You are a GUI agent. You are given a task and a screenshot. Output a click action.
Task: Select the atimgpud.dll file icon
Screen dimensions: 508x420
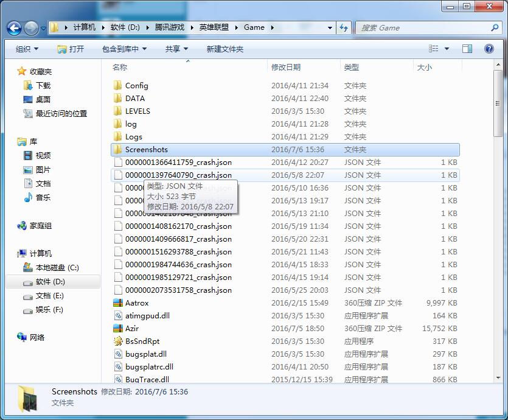coord(118,316)
